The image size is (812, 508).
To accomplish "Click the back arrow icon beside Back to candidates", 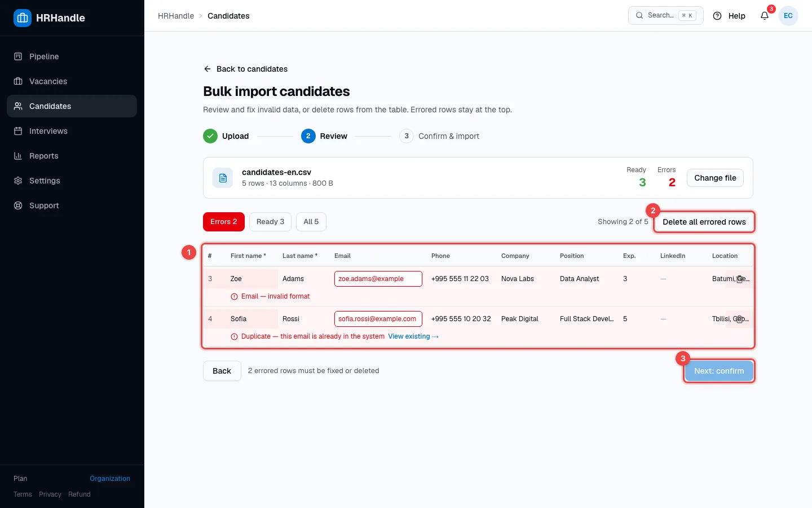I will (x=208, y=69).
